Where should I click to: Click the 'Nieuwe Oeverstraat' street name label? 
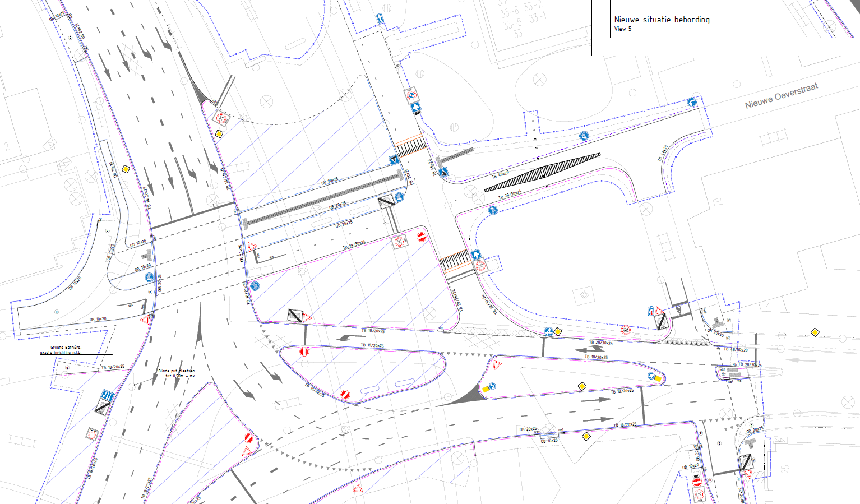tap(781, 95)
